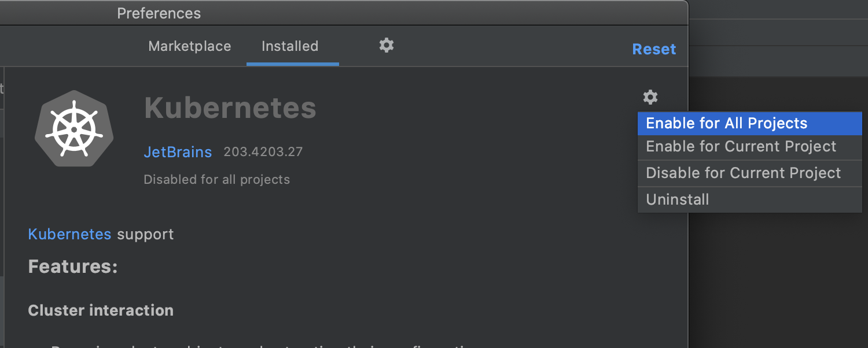
Task: Switch to the Marketplace tab
Action: [189, 46]
